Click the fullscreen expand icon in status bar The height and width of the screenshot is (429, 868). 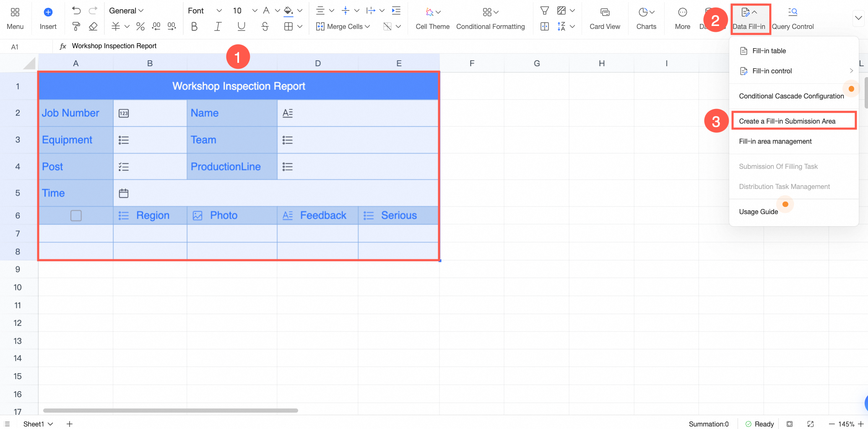pos(811,424)
